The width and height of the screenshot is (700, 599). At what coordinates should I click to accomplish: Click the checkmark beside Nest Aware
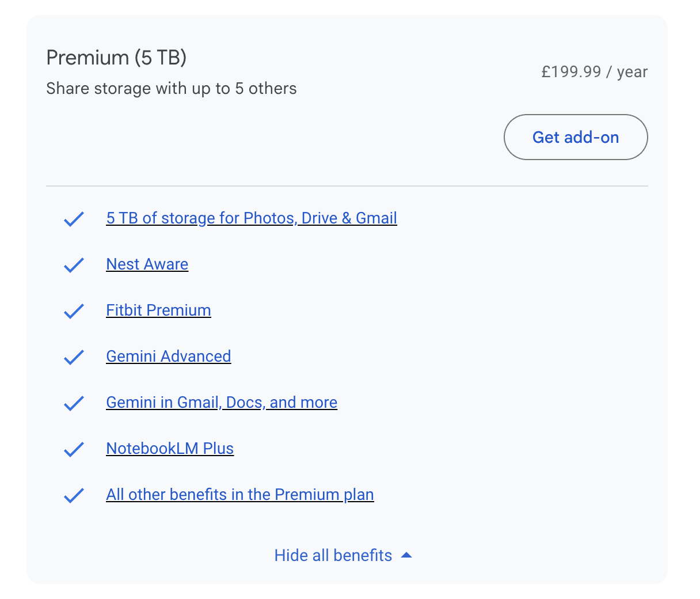tap(74, 265)
